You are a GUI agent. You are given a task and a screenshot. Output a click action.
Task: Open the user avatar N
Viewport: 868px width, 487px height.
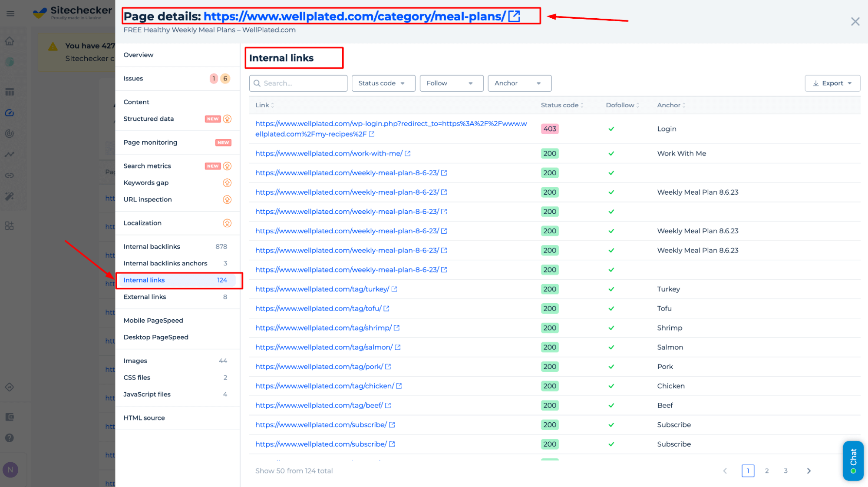pos(10,470)
